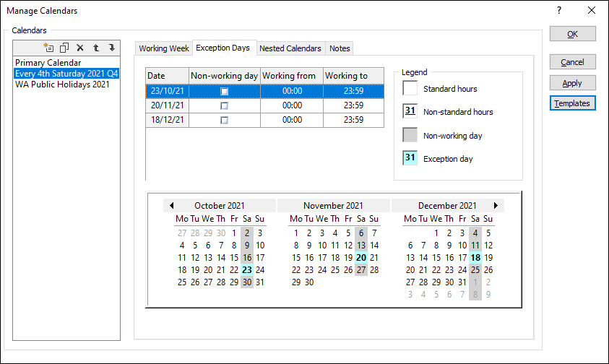
Task: Move selected calendar down
Action: pos(112,48)
